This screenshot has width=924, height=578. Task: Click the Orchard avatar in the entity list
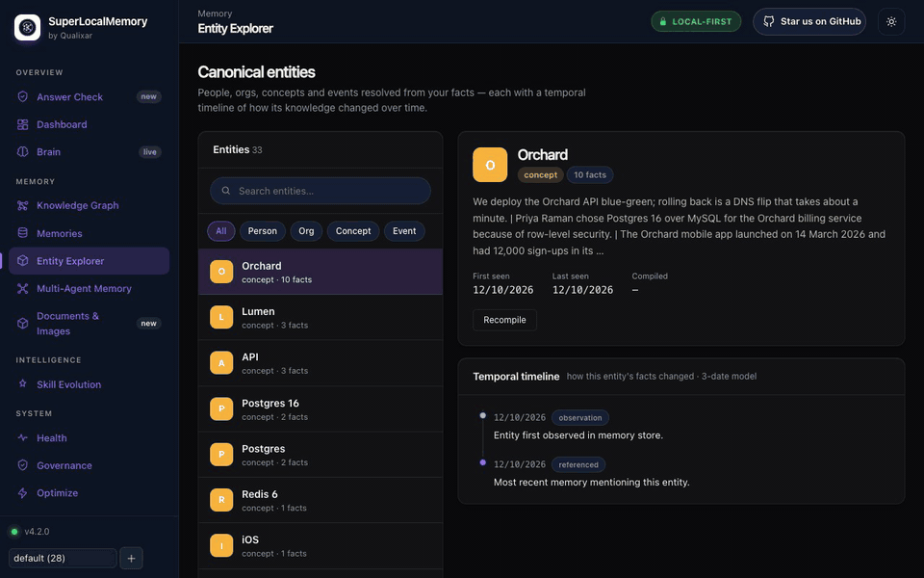(221, 272)
